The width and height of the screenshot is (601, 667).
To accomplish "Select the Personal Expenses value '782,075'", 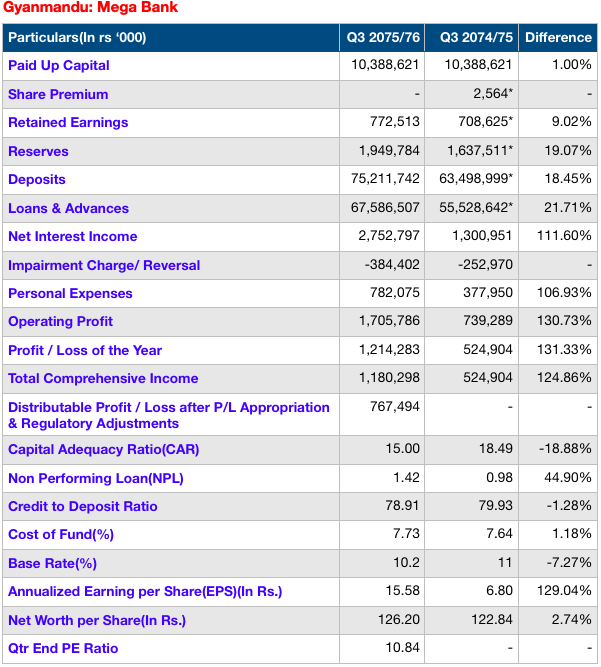I will point(394,293).
